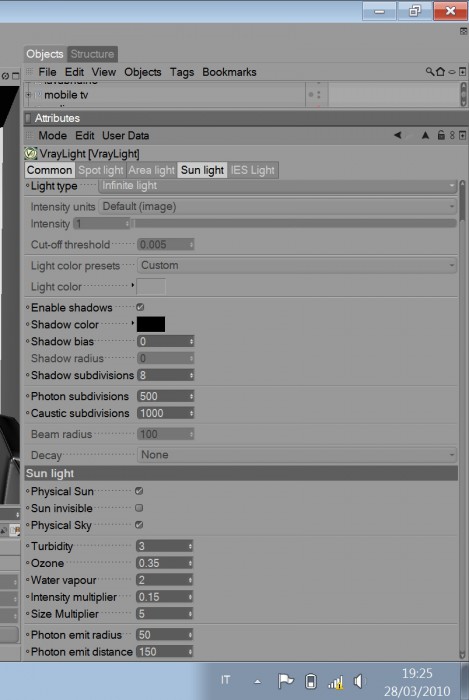Click the new-panel icon in Attributes manager toolbar
The height and width of the screenshot is (700, 469).
tap(462, 135)
